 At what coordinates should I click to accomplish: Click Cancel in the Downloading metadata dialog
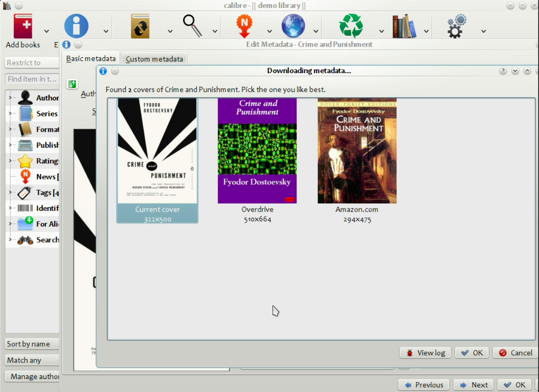pos(515,353)
